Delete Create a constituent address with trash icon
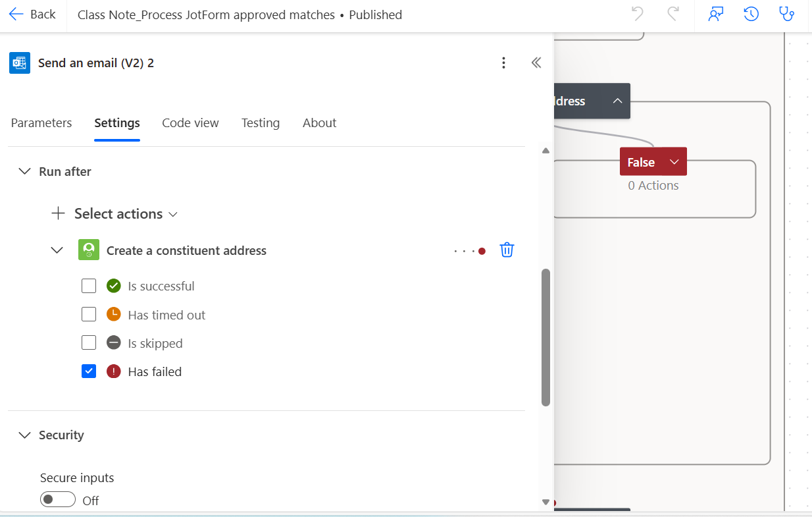Viewport: 812px width, 517px height. coord(507,250)
